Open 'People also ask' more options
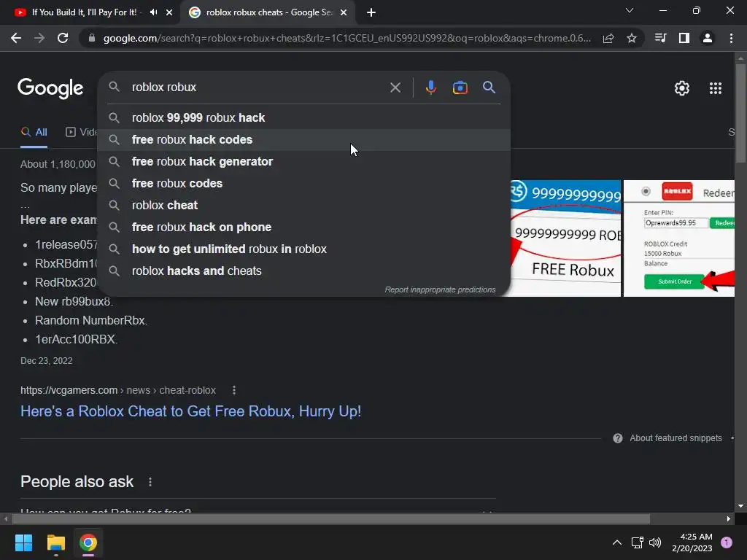The width and height of the screenshot is (747, 560). (150, 482)
